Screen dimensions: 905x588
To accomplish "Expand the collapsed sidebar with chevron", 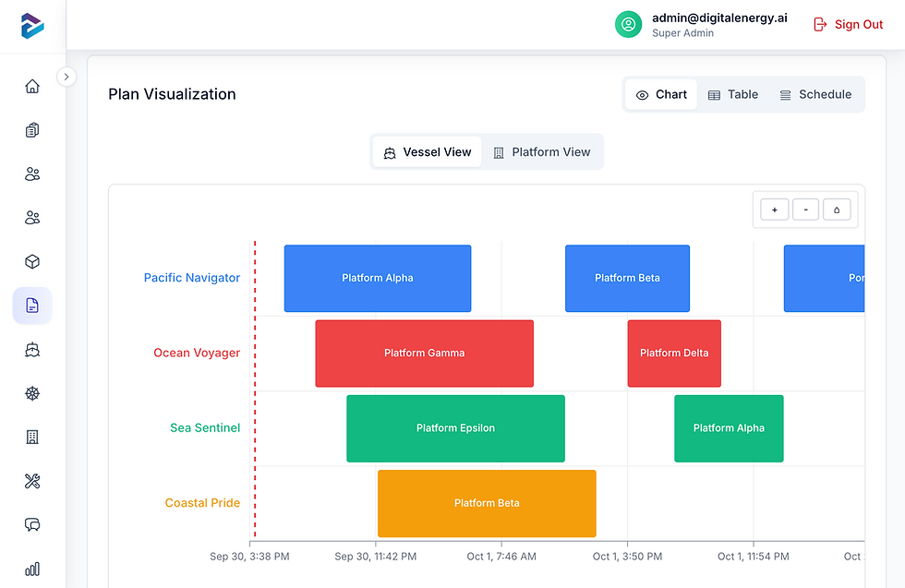I will 66,77.
